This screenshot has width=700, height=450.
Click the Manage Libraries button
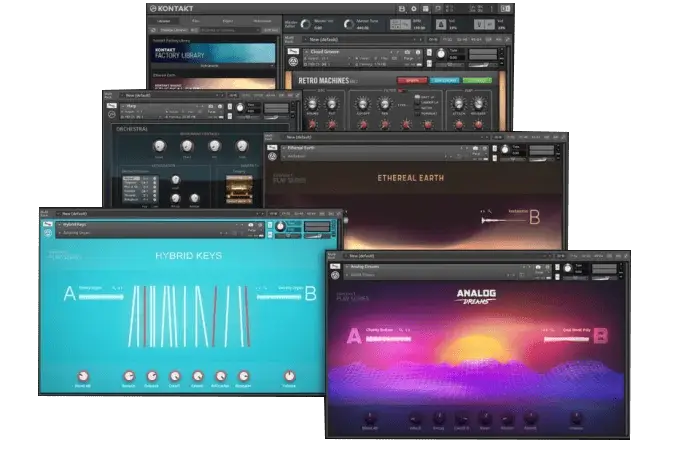click(174, 30)
